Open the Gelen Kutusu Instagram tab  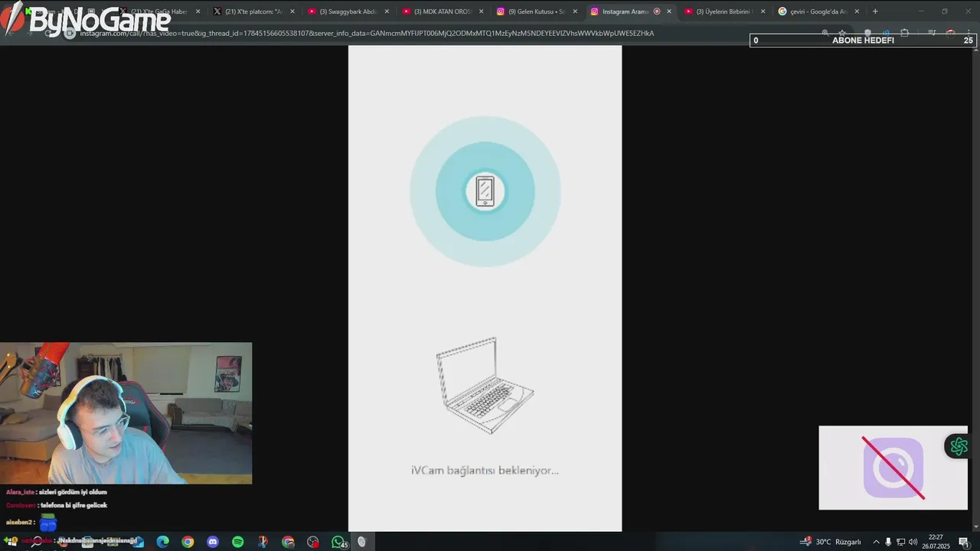pyautogui.click(x=536, y=11)
